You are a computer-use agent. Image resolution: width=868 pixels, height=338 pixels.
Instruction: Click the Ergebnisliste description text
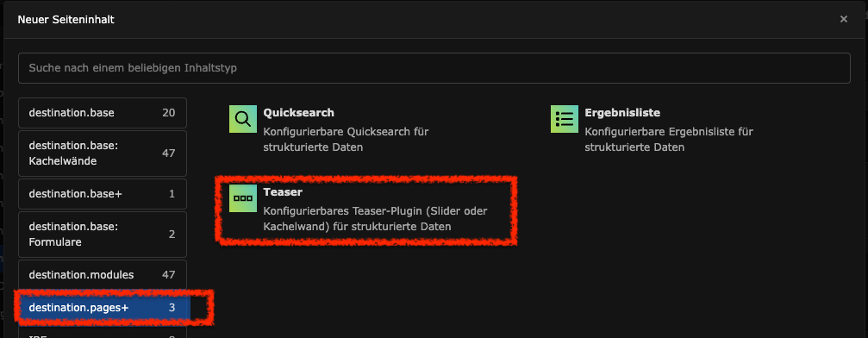(669, 140)
